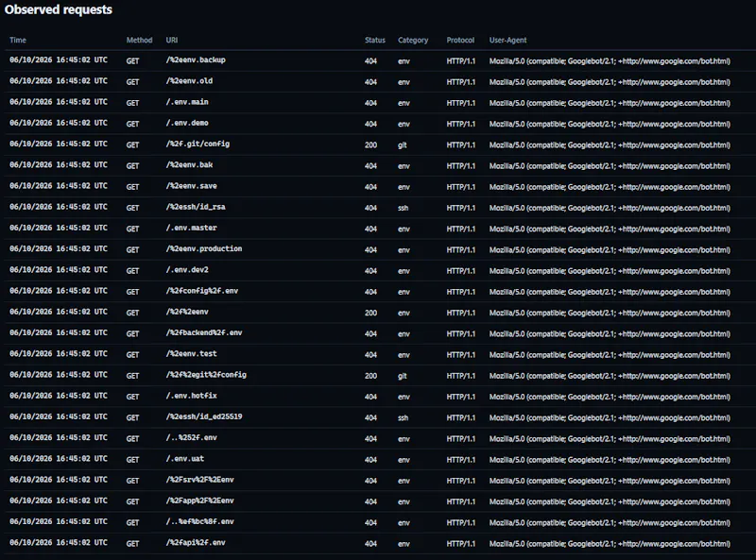
Task: Click HTTP/1.1 protocol in /%2eenv.old row
Action: click(x=460, y=82)
